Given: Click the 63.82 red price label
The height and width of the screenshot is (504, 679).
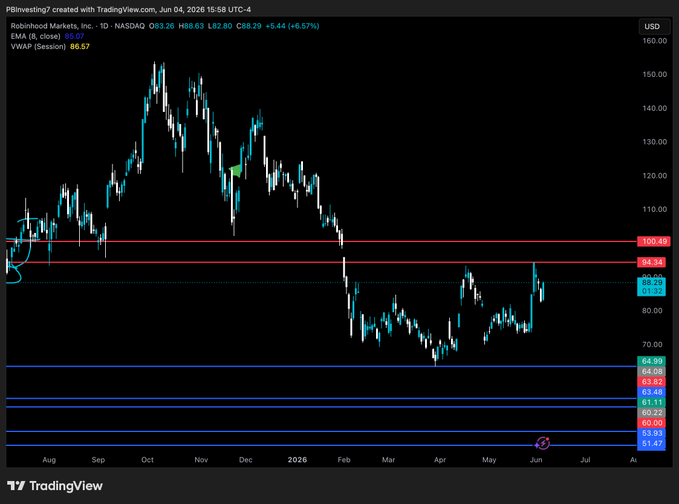Looking at the screenshot, I should [x=652, y=381].
